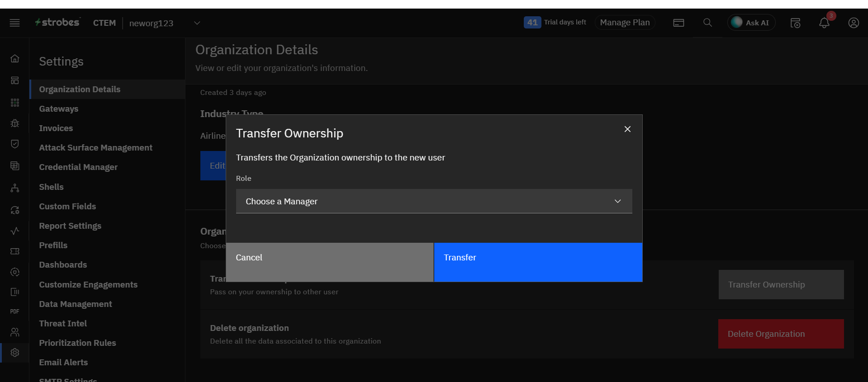Open the user profile icon
The height and width of the screenshot is (382, 868).
(x=853, y=23)
